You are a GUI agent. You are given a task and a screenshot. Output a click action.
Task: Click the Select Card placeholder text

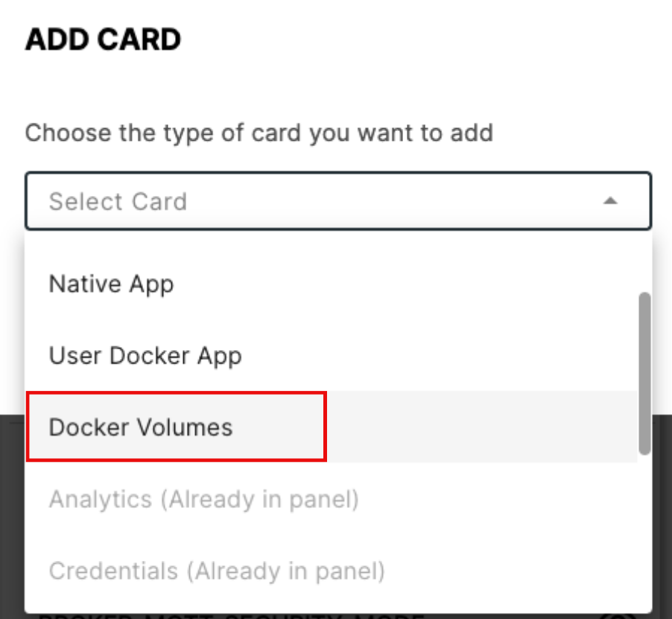[x=118, y=201]
